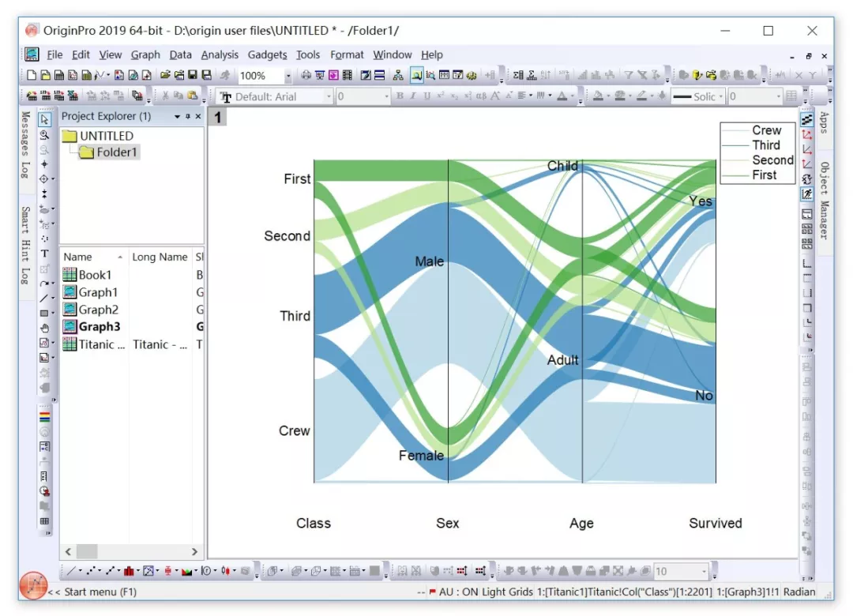The height and width of the screenshot is (616, 853).
Task: Choose the Rectangle drawing tool
Action: click(44, 313)
